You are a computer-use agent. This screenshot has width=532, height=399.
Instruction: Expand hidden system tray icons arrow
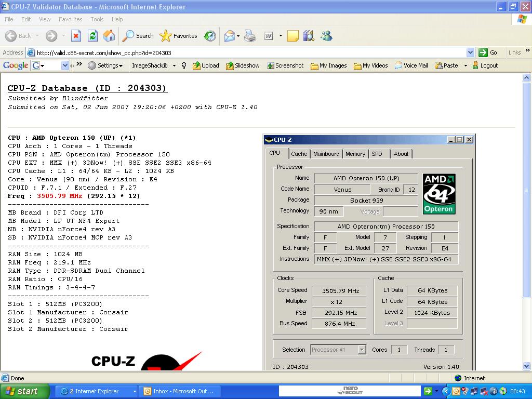pyautogui.click(x=446, y=392)
